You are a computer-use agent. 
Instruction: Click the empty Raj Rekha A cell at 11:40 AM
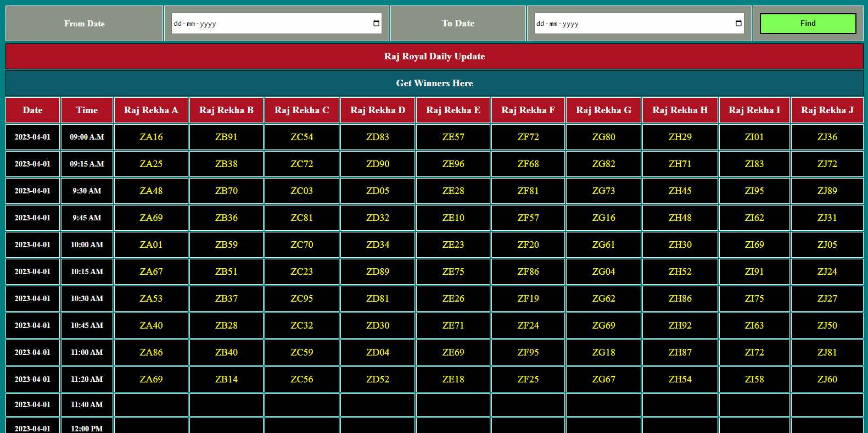151,405
